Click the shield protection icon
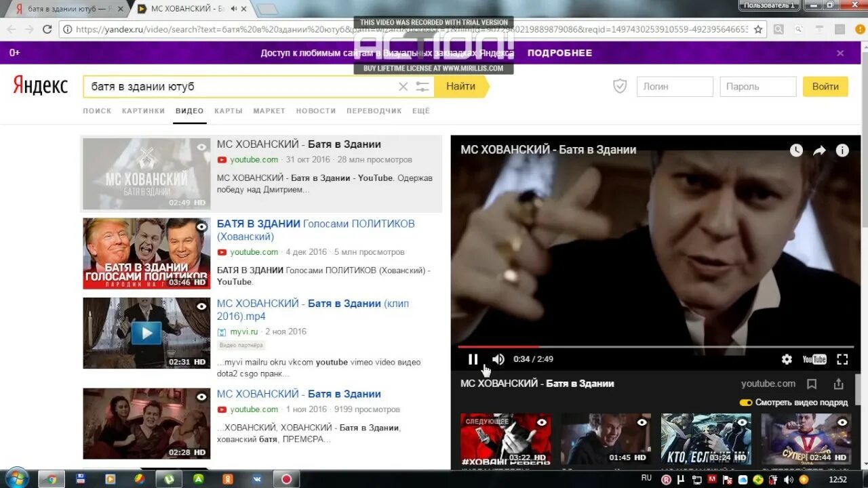 click(x=620, y=86)
